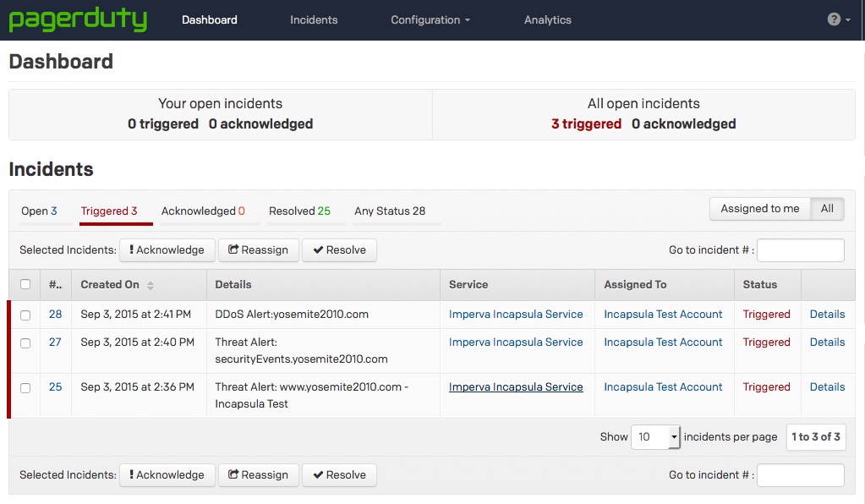865x504 pixels.
Task: Click 'Sep 3, 2015 at 2:36 PM' cell
Action: 137,387
